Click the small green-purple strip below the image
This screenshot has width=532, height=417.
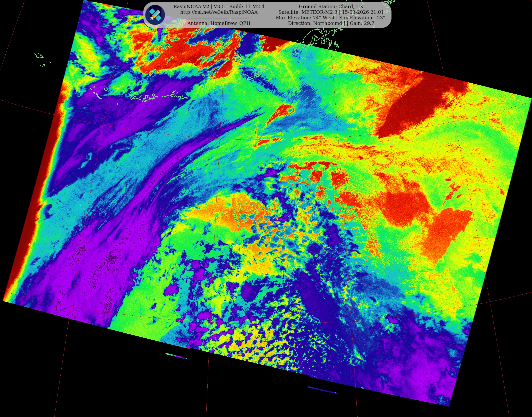(176, 356)
